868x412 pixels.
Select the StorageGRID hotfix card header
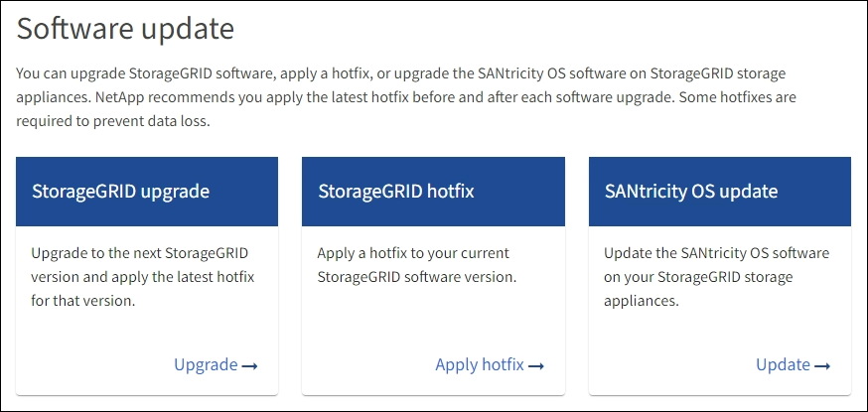pos(433,192)
